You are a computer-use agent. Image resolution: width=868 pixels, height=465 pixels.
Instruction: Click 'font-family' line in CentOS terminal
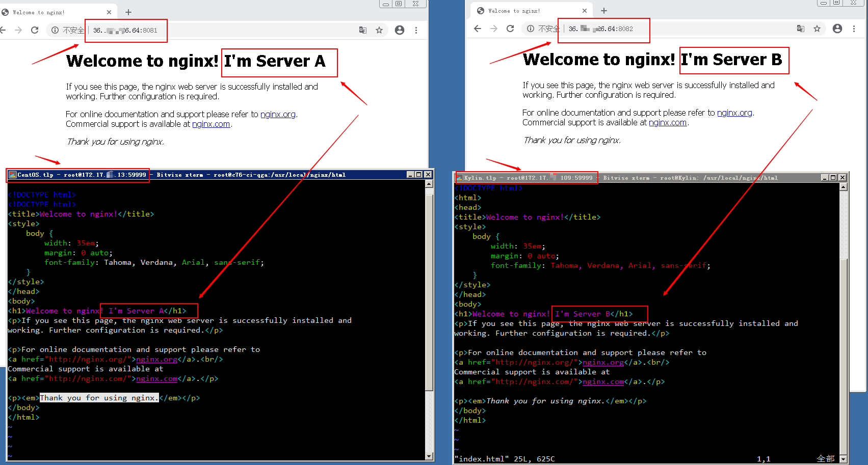coord(154,263)
